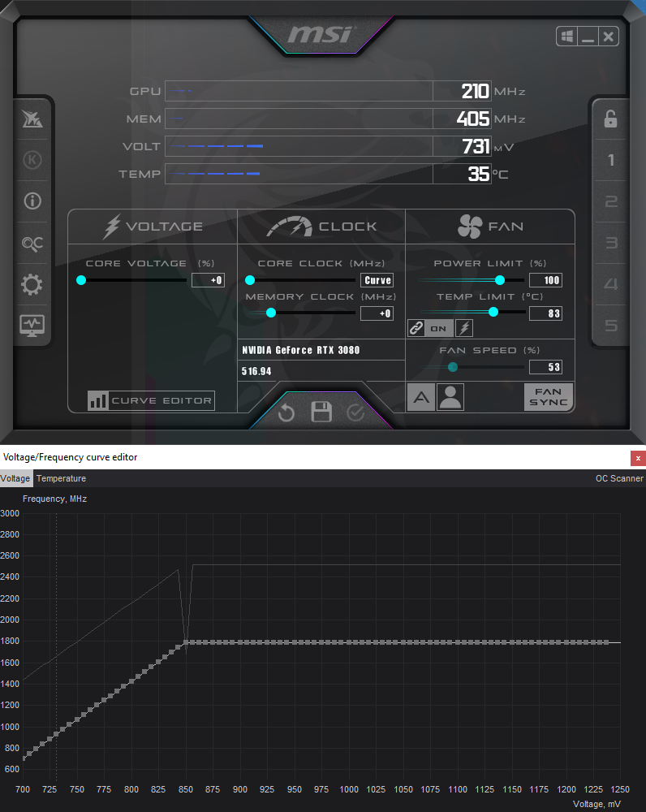This screenshot has width=646, height=812.
Task: Click the Voltage panel lightning icon
Action: pyautogui.click(x=111, y=227)
